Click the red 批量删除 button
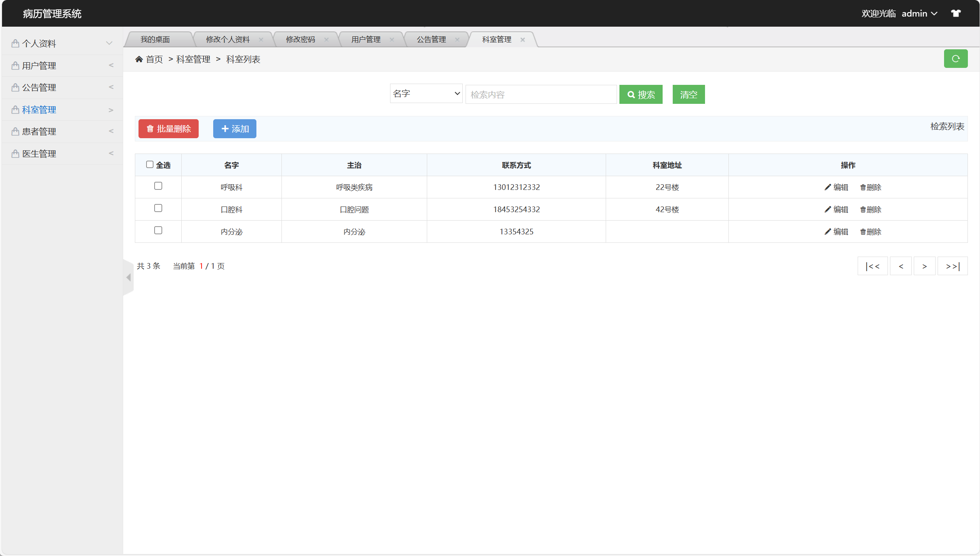The image size is (980, 556). click(168, 129)
